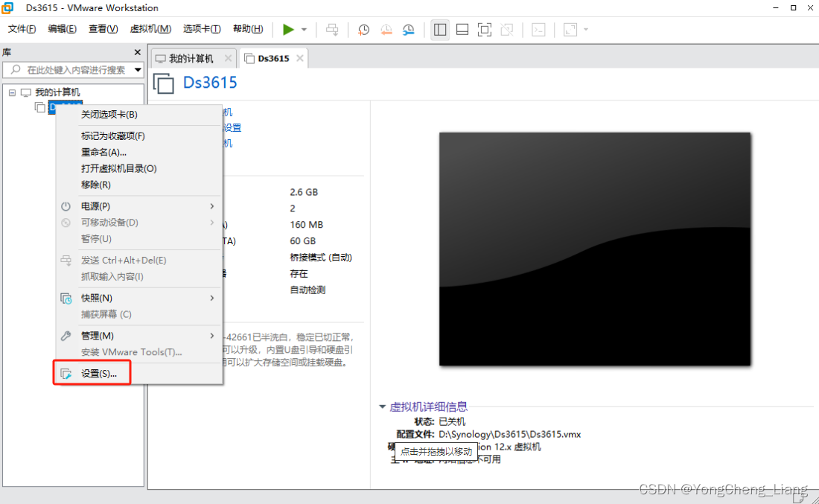Click the 已关机 status text
Screen dimensions: 819x504
(x=452, y=421)
